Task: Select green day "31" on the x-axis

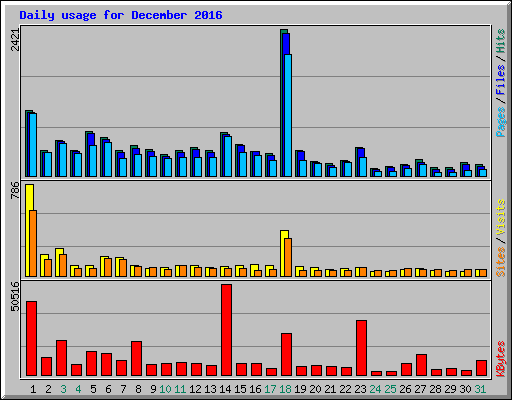Action: (480, 389)
